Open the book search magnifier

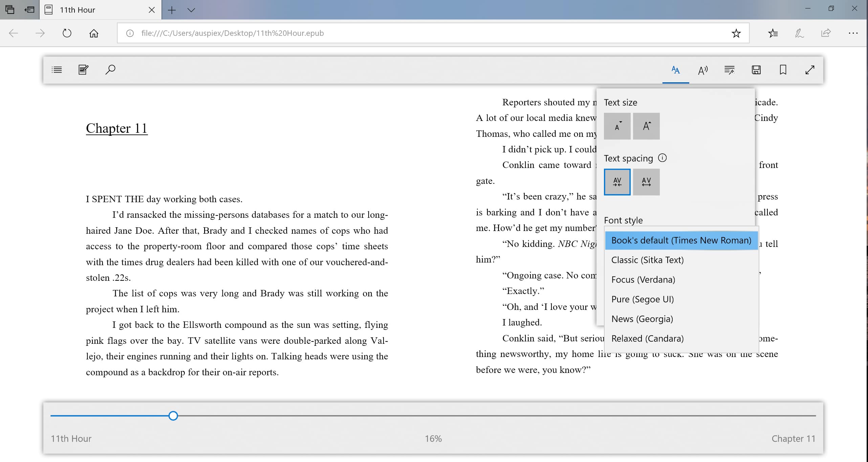[110, 70]
